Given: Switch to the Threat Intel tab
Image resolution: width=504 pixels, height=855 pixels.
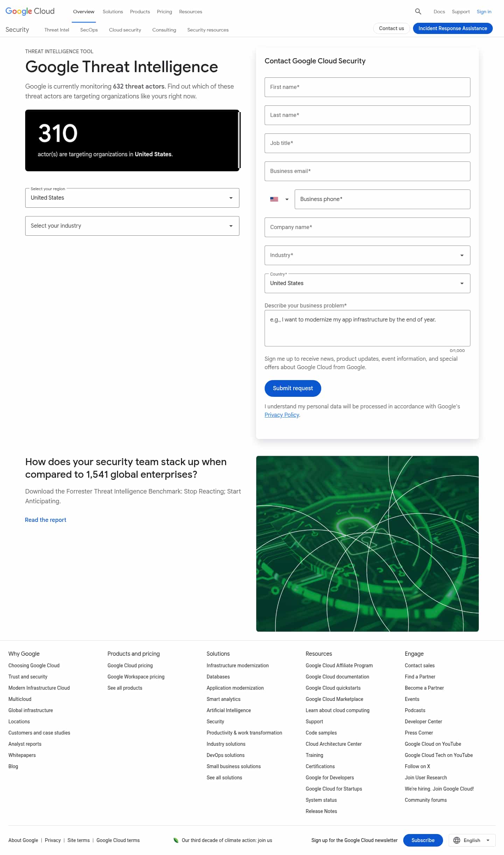Looking at the screenshot, I should 56,30.
